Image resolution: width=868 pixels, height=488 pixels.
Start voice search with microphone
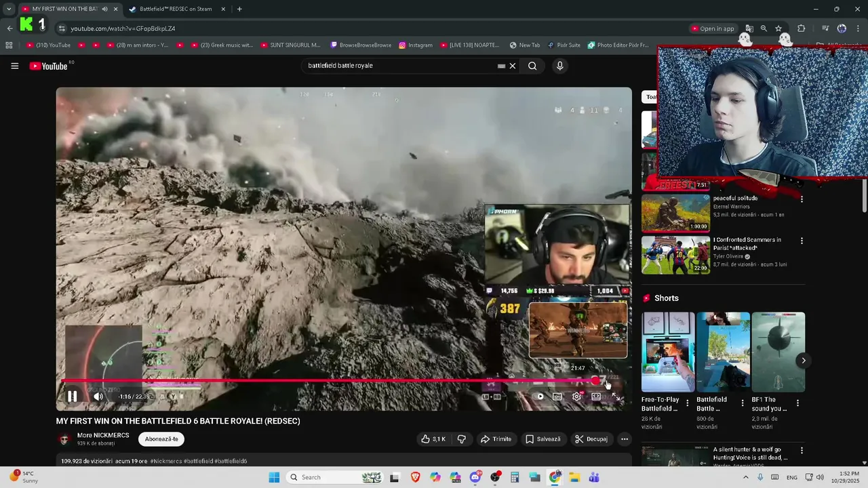[559, 66]
